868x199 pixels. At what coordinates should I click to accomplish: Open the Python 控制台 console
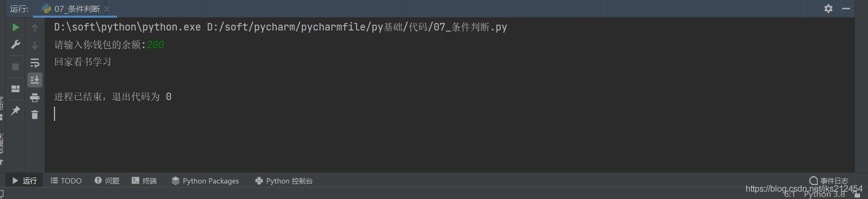tap(284, 181)
